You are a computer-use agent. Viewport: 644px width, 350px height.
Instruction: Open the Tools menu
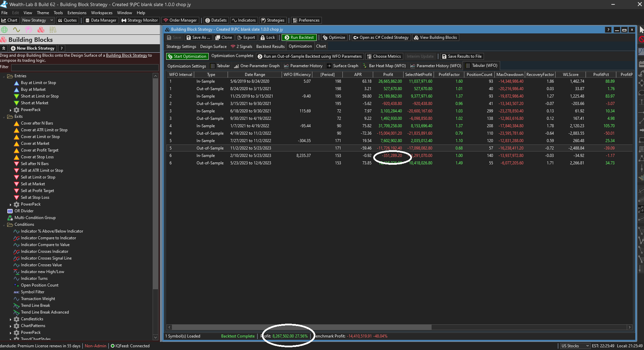tap(58, 12)
